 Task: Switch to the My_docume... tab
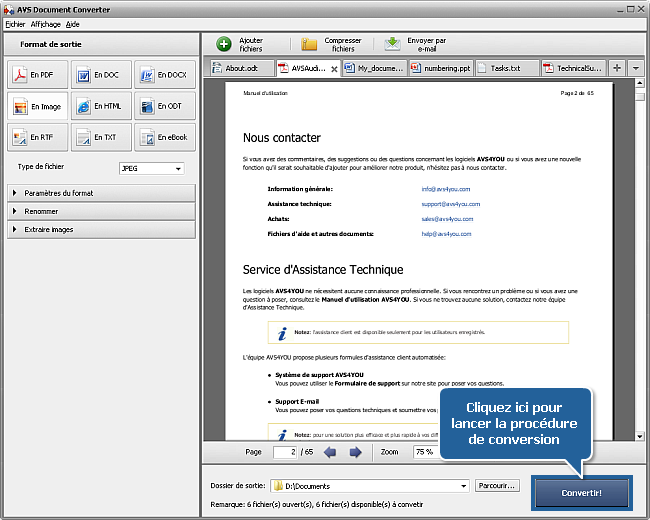(374, 68)
